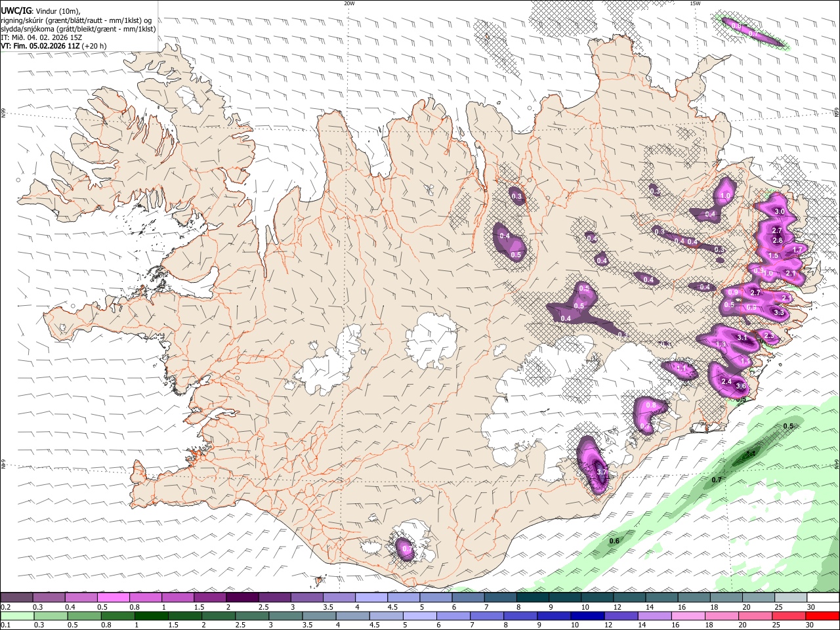
Task: Click the 1.7 snowfall value on the map
Action: pyautogui.click(x=798, y=250)
